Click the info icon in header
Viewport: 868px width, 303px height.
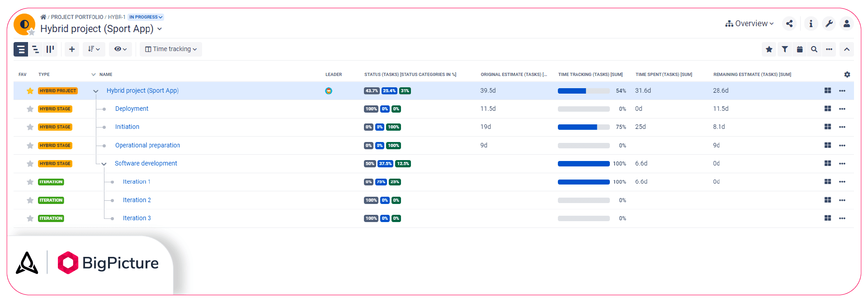point(811,24)
